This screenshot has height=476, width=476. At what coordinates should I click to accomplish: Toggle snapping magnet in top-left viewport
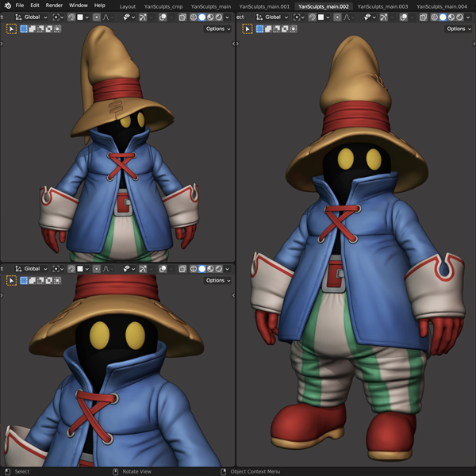pos(71,17)
